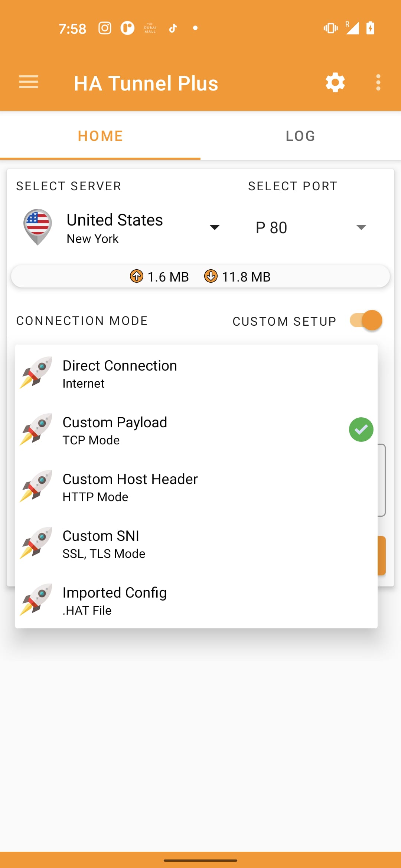Open the overflow three-dot menu
The image size is (401, 868).
pos(378,82)
